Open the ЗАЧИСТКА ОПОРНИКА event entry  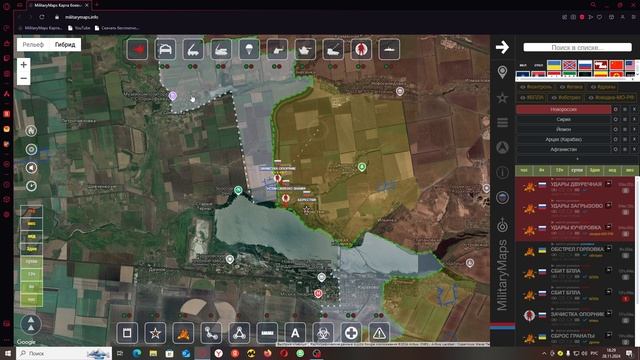coord(575,317)
